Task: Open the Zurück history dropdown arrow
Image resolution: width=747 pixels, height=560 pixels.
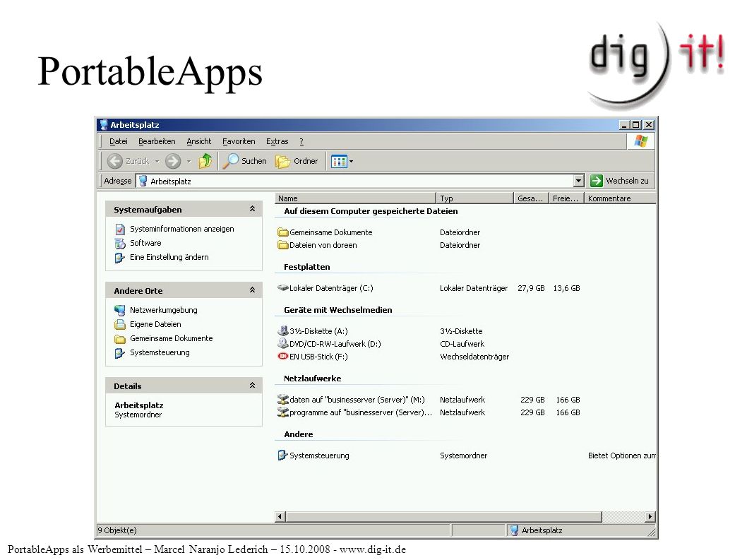Action: (157, 161)
